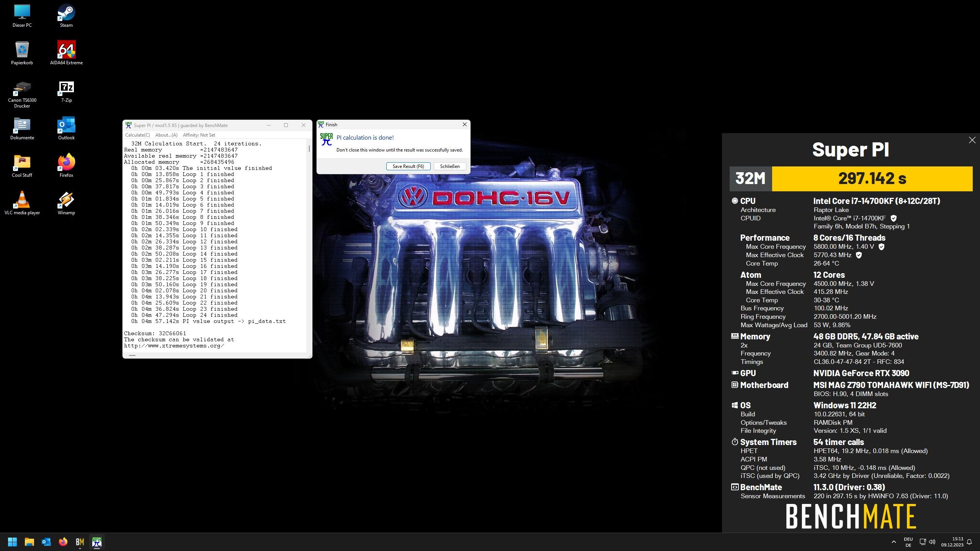Open network settings tray icon
980x551 pixels.
click(923, 542)
